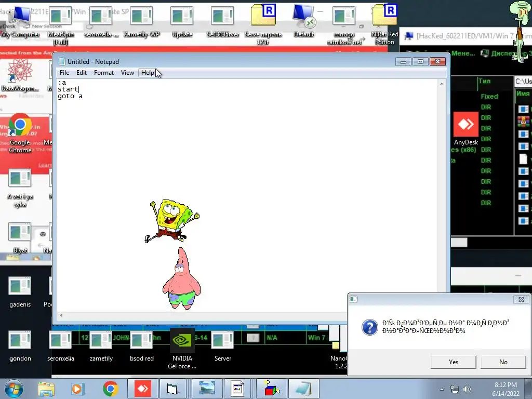
Task: Select the gondon desktop icon
Action: click(x=20, y=346)
